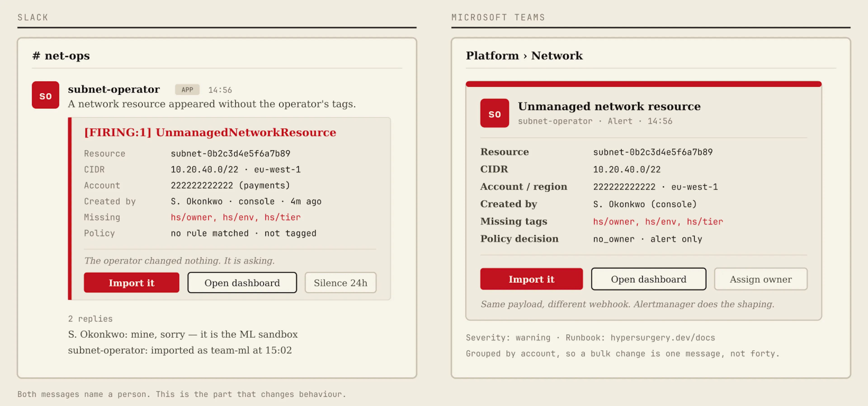Click 'The operator changed nothing. It is asking.'

[179, 260]
